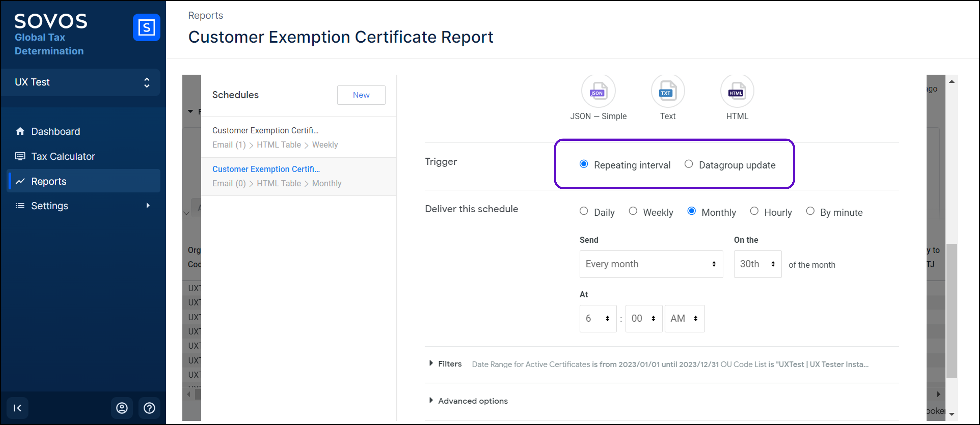Set delivery schedule to Weekly
The height and width of the screenshot is (425, 980).
click(633, 211)
